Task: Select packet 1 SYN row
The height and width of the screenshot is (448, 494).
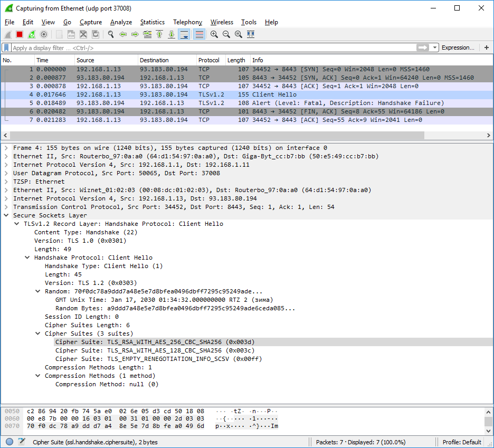Action: [x=247, y=69]
